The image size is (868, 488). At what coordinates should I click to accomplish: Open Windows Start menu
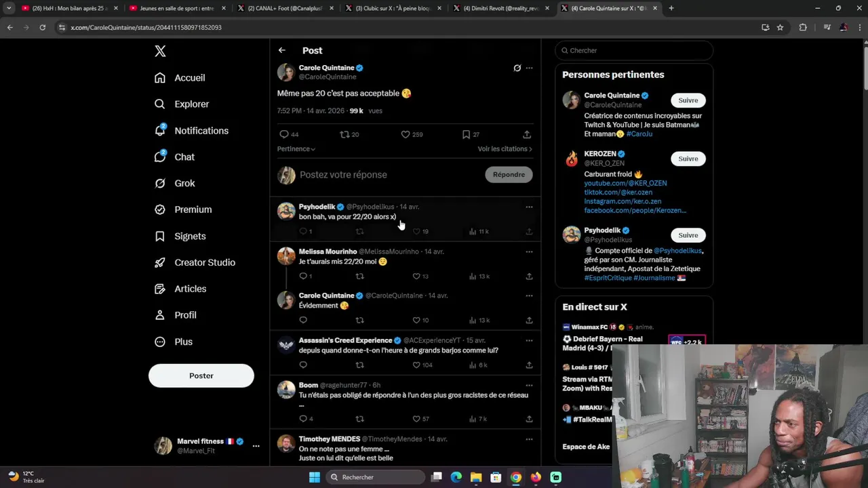coord(315,477)
